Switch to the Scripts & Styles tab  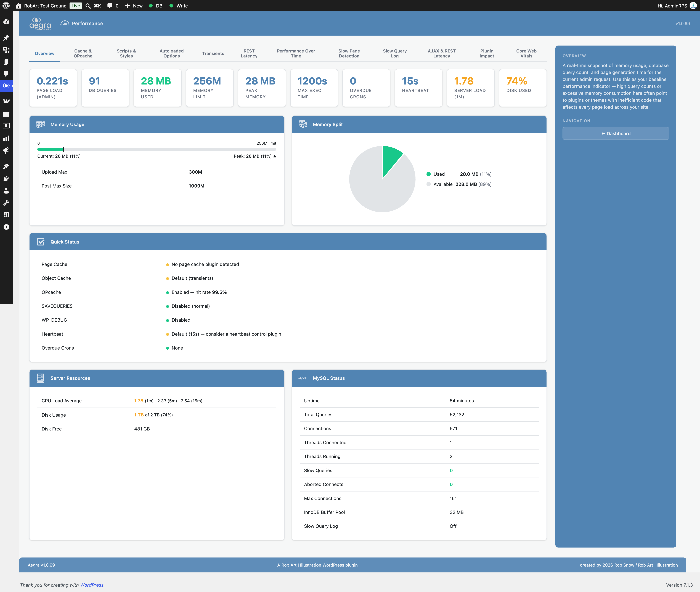point(126,53)
